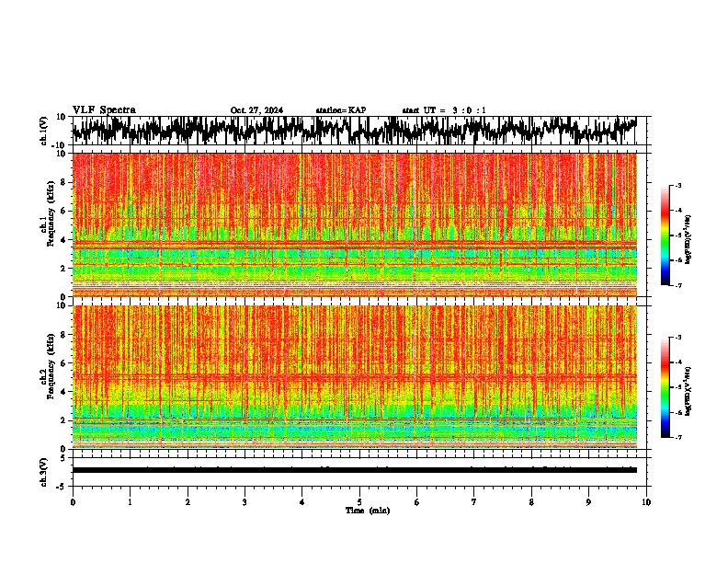Click inside the ch.2 spectrogram panel
This screenshot has height=563, width=728.
(355, 377)
